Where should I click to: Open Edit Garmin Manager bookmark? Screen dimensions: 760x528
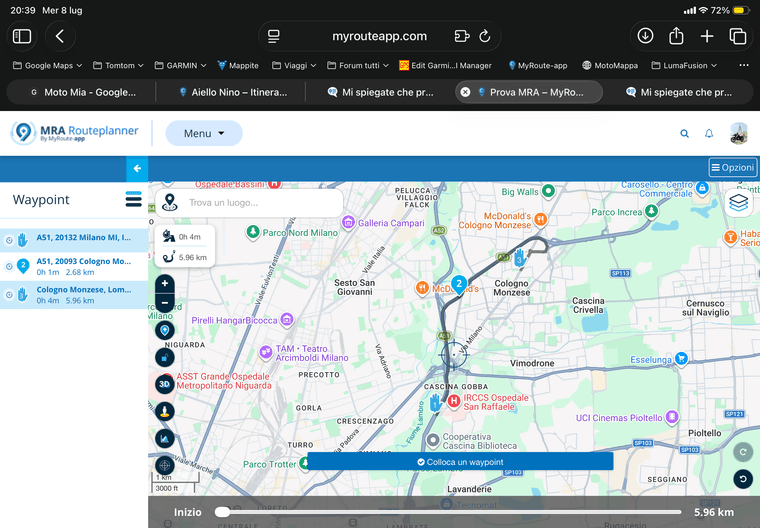coord(445,65)
